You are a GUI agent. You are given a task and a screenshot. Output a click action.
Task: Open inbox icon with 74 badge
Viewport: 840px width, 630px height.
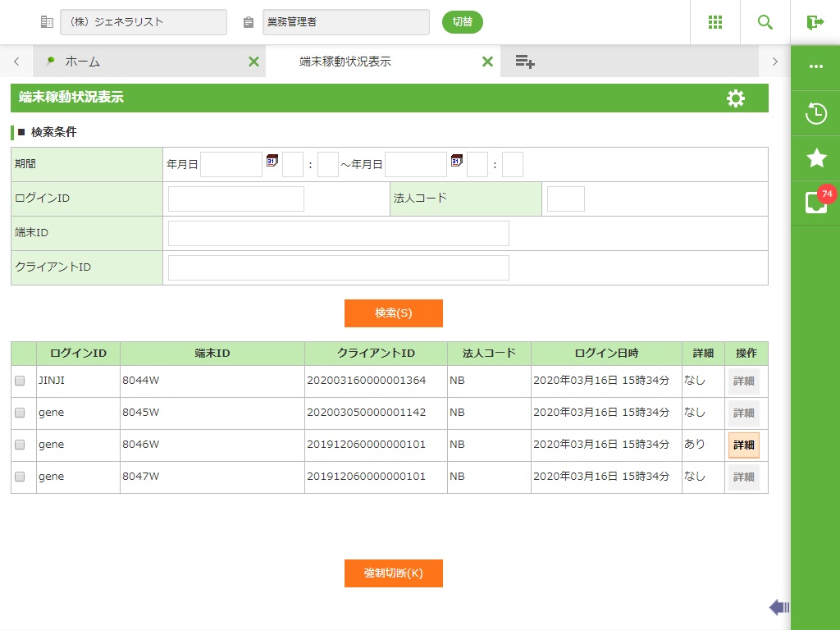(x=815, y=203)
